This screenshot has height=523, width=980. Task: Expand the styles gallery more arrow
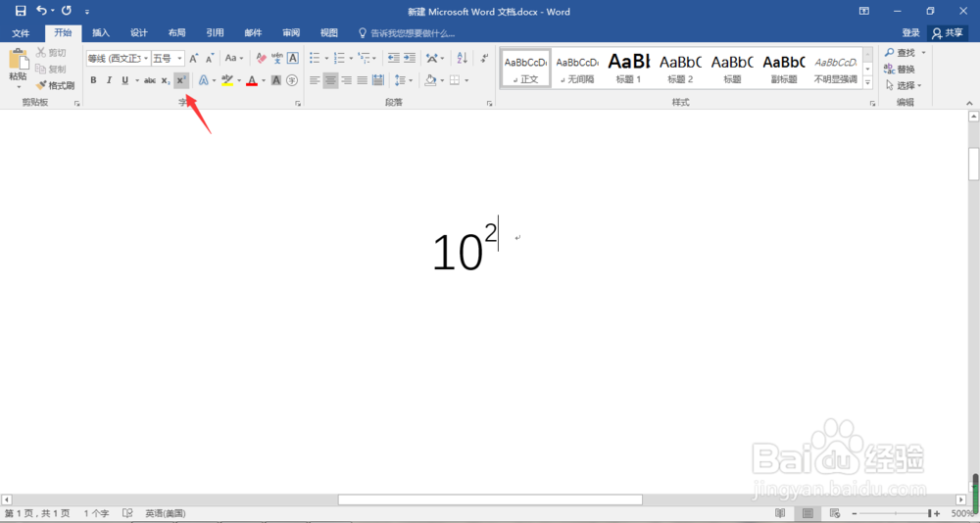[x=868, y=82]
